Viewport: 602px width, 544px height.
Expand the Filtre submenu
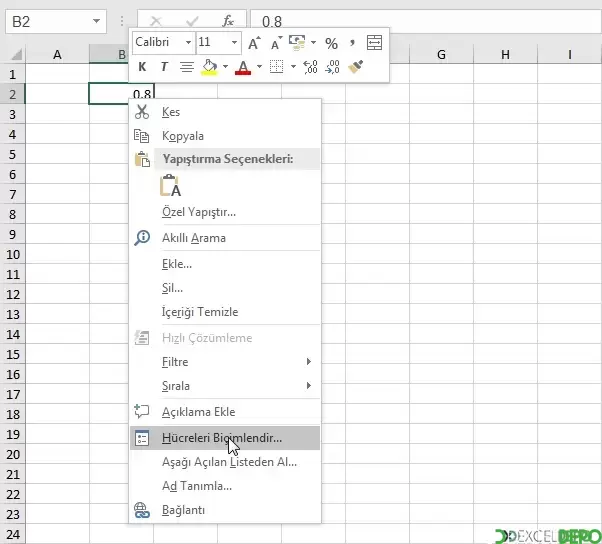[225, 362]
